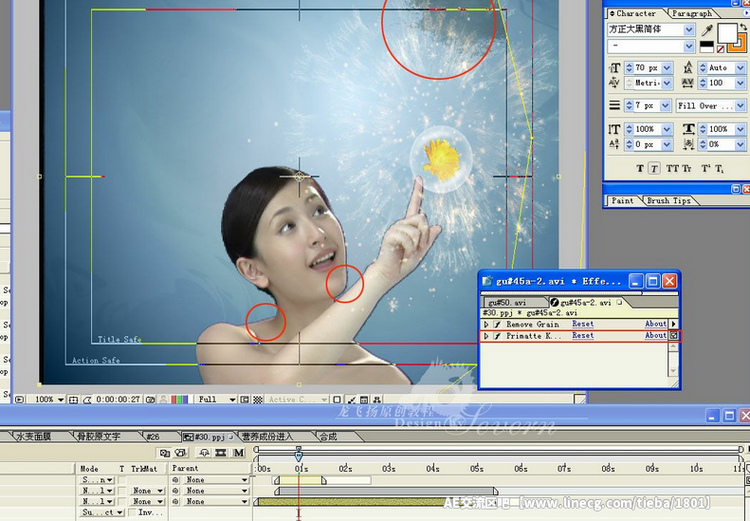Toggle the Remove Grain effect switch
Viewport: 750px width, 521px height.
497,324
